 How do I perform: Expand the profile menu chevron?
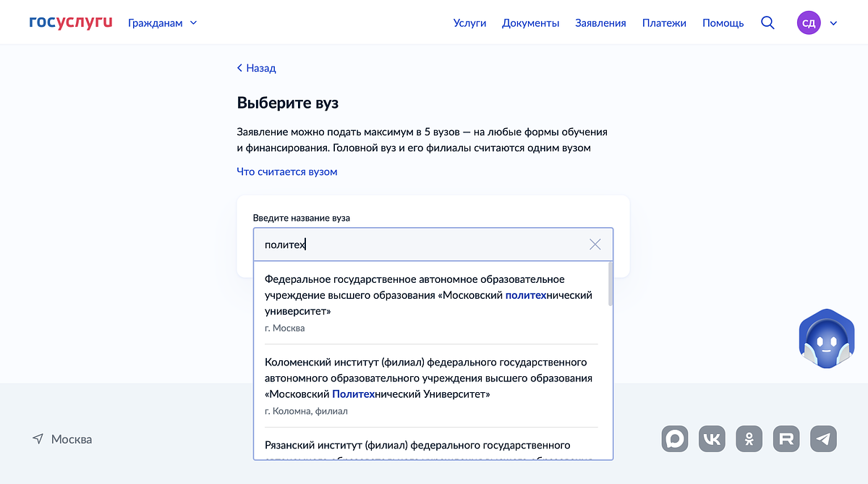tap(833, 23)
